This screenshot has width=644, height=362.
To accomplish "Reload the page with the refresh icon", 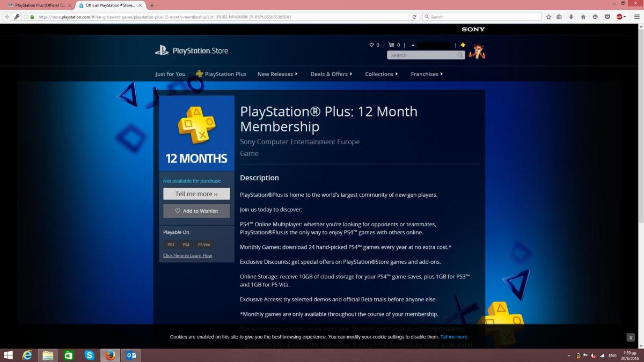I will 414,17.
